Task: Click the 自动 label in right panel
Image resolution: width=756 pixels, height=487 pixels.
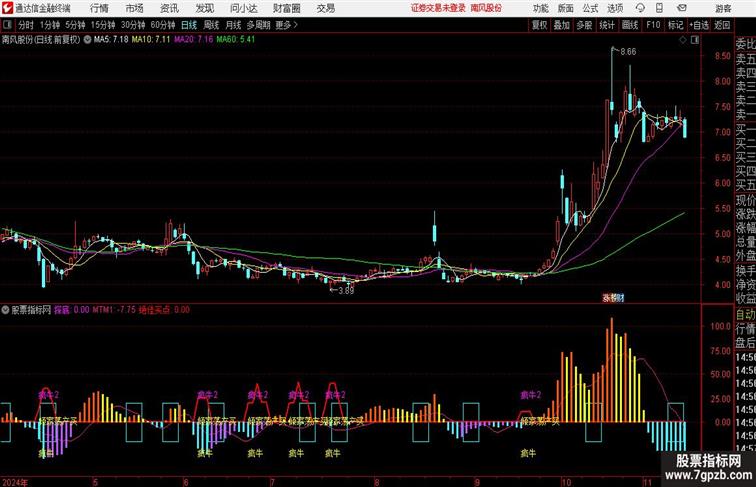Action: pos(745,314)
